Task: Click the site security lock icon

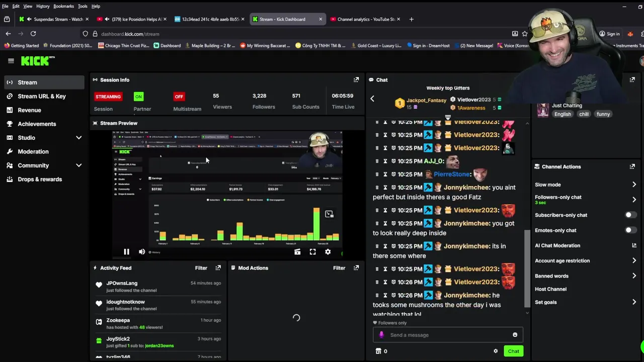Action: (x=95, y=34)
